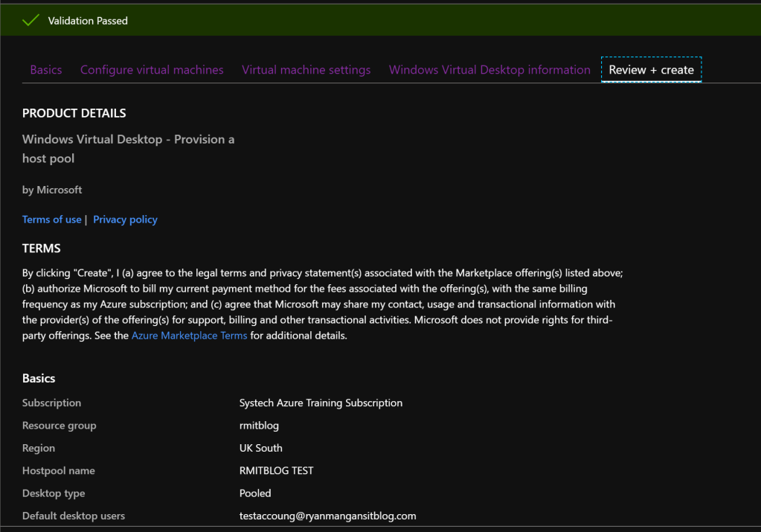Click the TERMS heading
This screenshot has height=532, width=761.
coord(41,249)
